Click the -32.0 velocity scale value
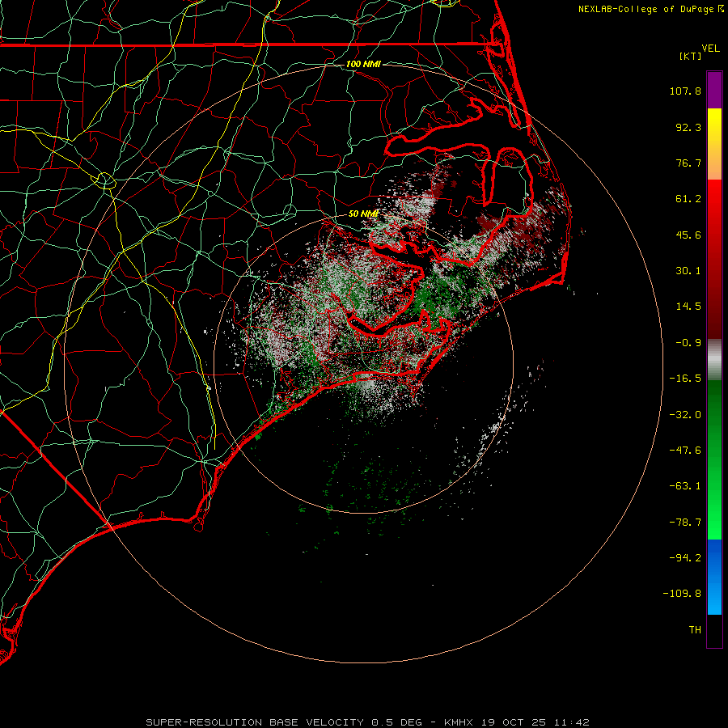This screenshot has height=728, width=728. 685,415
